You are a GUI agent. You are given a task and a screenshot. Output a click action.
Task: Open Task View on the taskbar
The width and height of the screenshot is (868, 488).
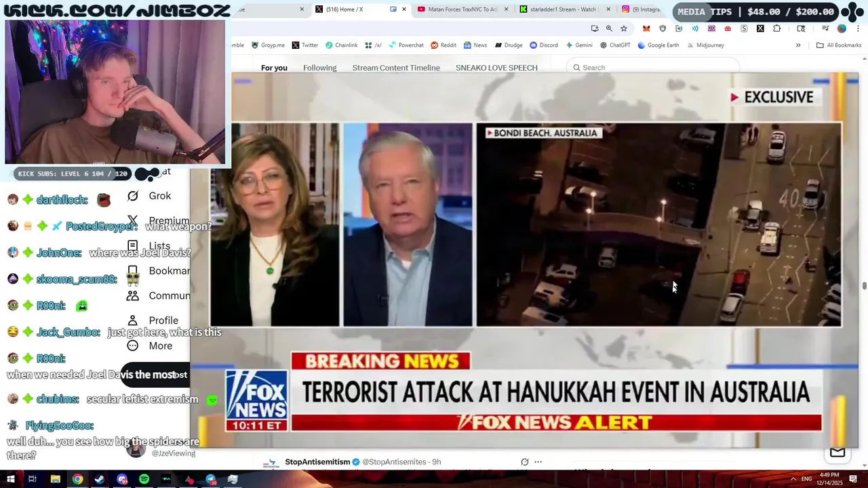[x=33, y=479]
